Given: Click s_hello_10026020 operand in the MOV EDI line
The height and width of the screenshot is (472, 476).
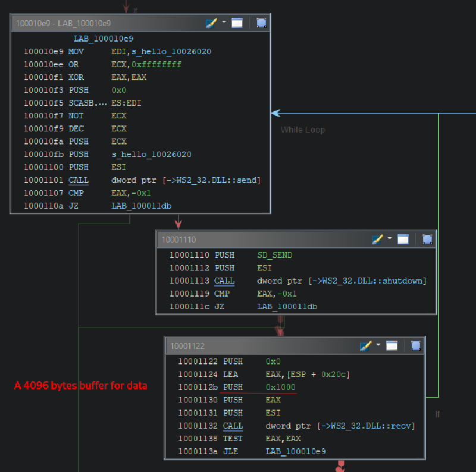Looking at the screenshot, I should (161, 52).
